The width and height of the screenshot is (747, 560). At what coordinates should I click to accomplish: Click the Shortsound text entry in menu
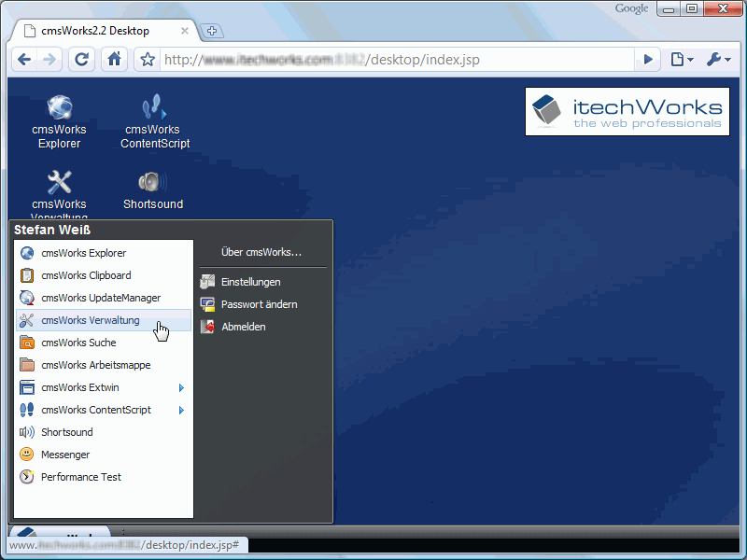67,432
